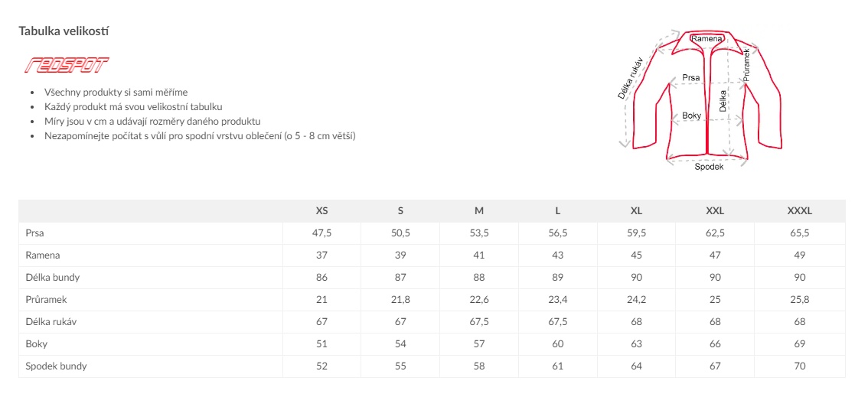Image resolution: width=868 pixels, height=397 pixels.
Task: Click Prsa value 53,5 for size M
Action: pyautogui.click(x=479, y=233)
